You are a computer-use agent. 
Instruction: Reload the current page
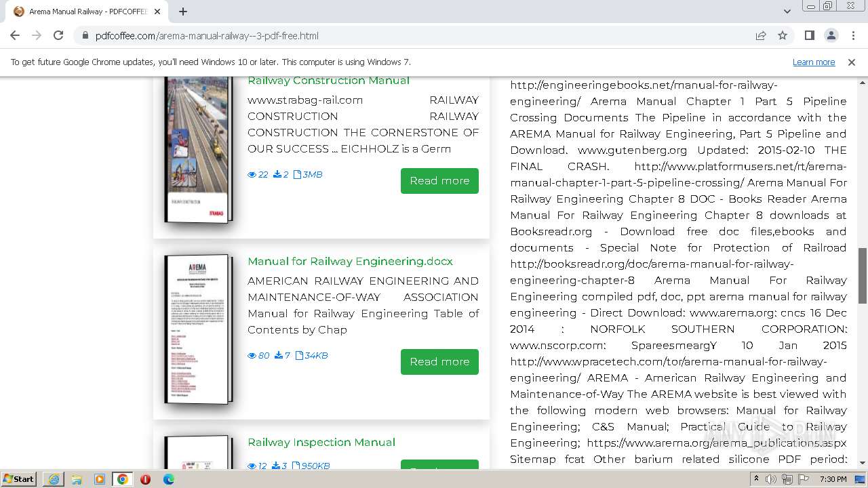tap(58, 35)
